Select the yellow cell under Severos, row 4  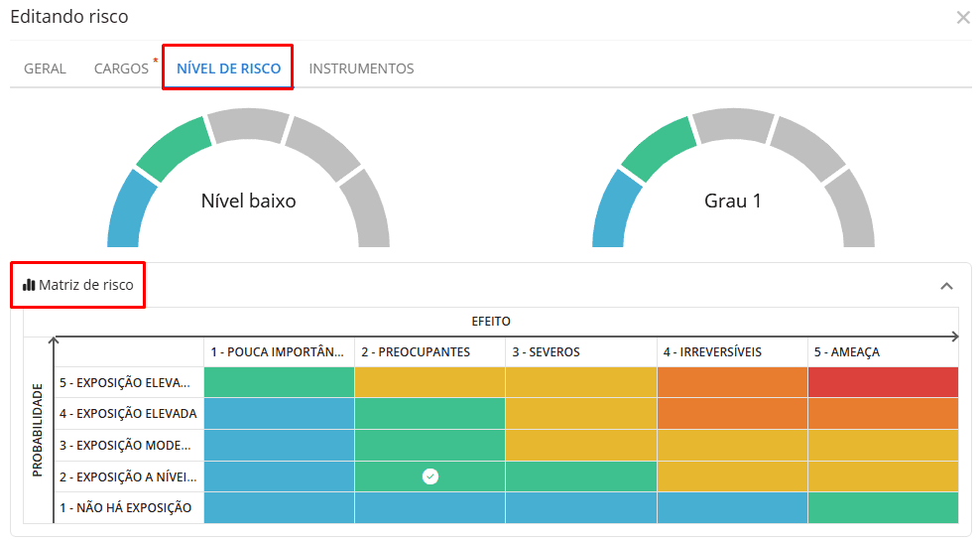point(580,413)
